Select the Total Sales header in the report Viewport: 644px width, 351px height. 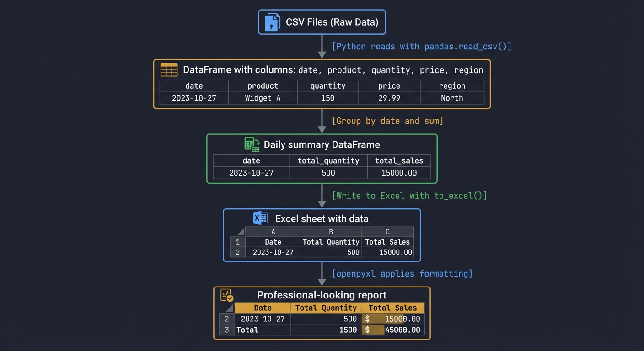tap(392, 308)
